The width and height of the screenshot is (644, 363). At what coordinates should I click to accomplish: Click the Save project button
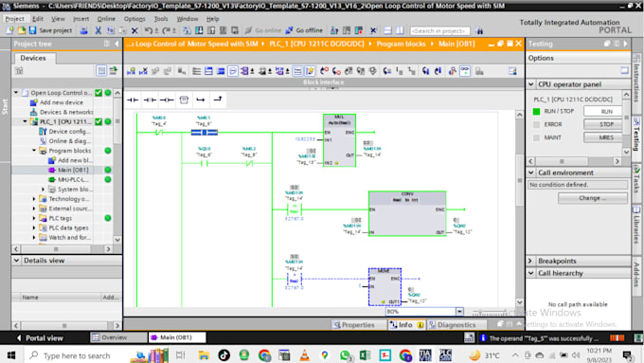pos(50,30)
